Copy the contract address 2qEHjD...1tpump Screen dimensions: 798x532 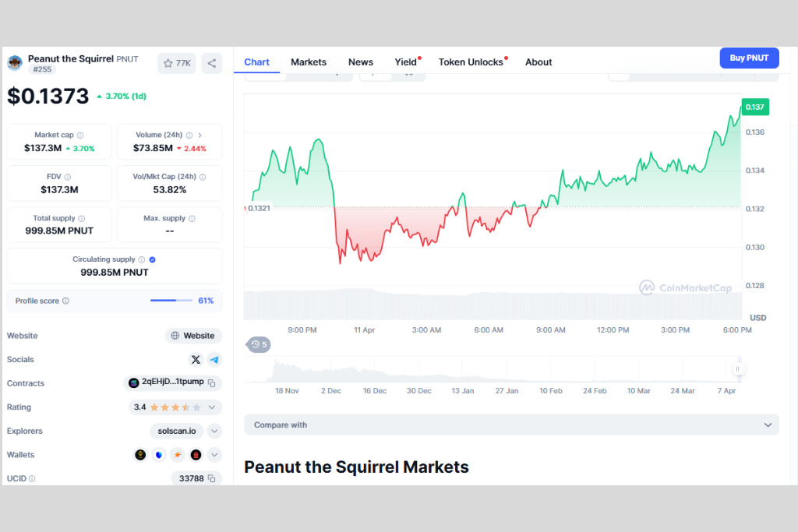click(x=212, y=383)
